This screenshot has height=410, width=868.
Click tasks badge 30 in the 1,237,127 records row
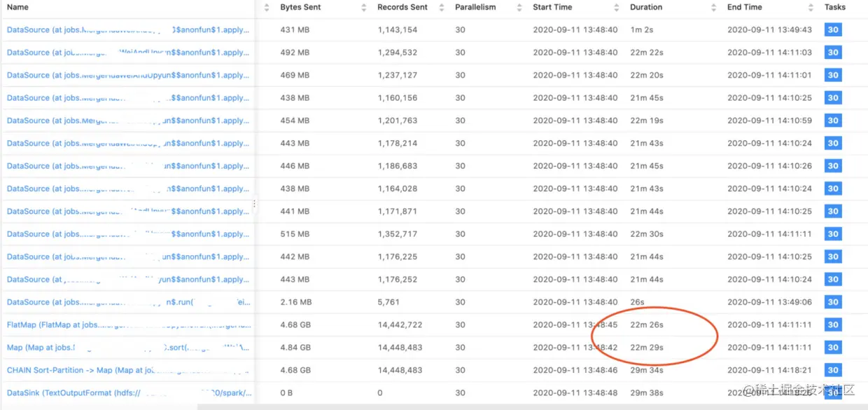(x=833, y=76)
